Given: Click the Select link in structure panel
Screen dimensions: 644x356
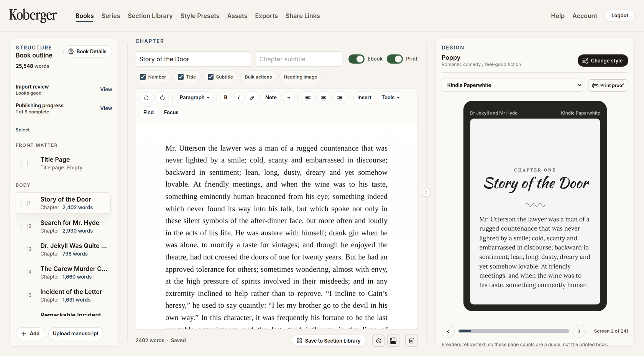Looking at the screenshot, I should (x=23, y=130).
